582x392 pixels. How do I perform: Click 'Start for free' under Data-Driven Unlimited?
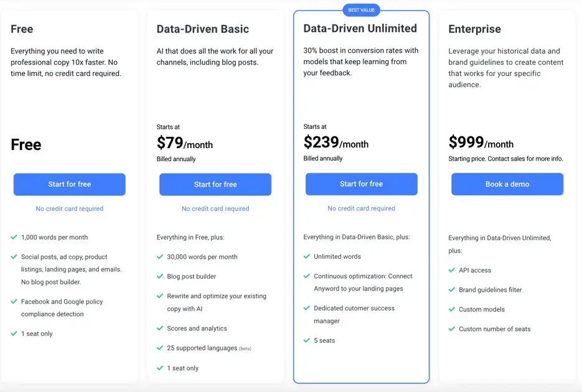tap(361, 184)
